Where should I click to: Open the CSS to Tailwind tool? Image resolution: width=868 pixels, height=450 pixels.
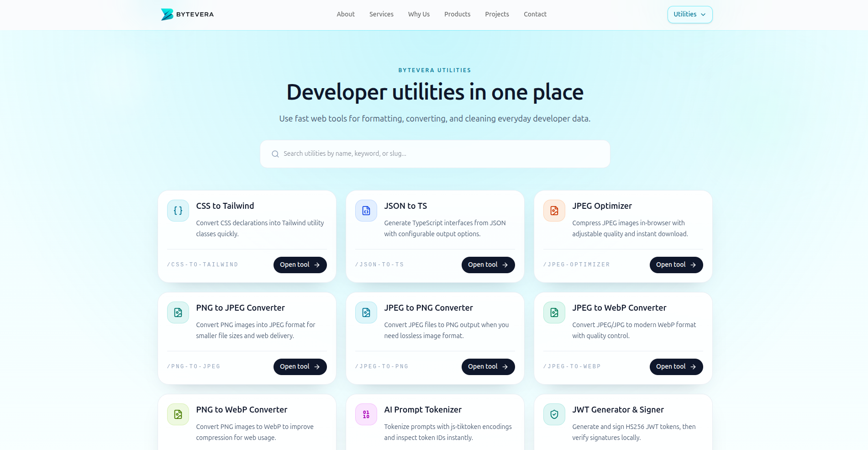tap(300, 265)
